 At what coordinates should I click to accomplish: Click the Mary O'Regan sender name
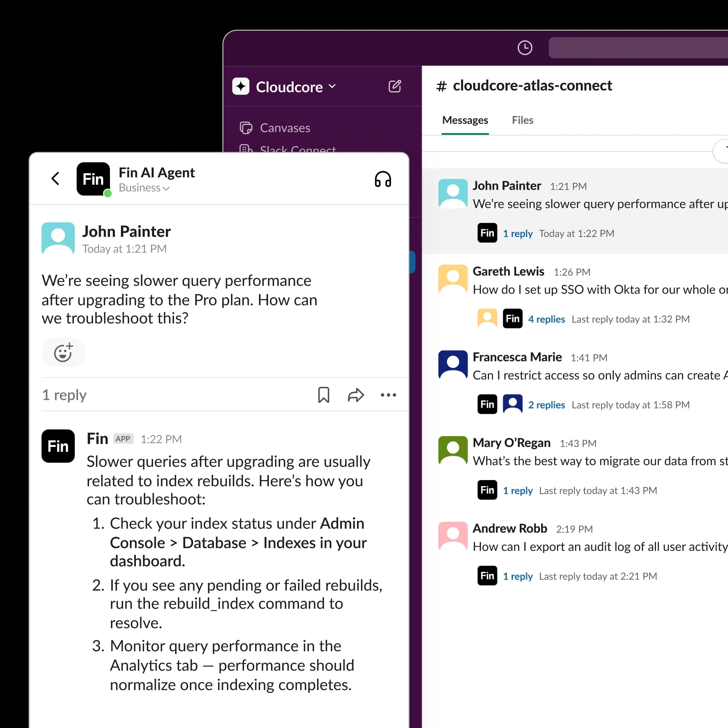tap(512, 443)
